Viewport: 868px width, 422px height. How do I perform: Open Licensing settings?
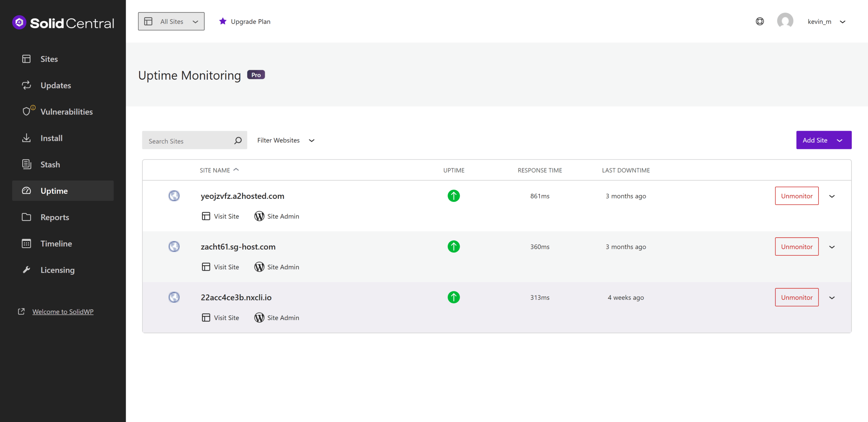[x=57, y=270]
